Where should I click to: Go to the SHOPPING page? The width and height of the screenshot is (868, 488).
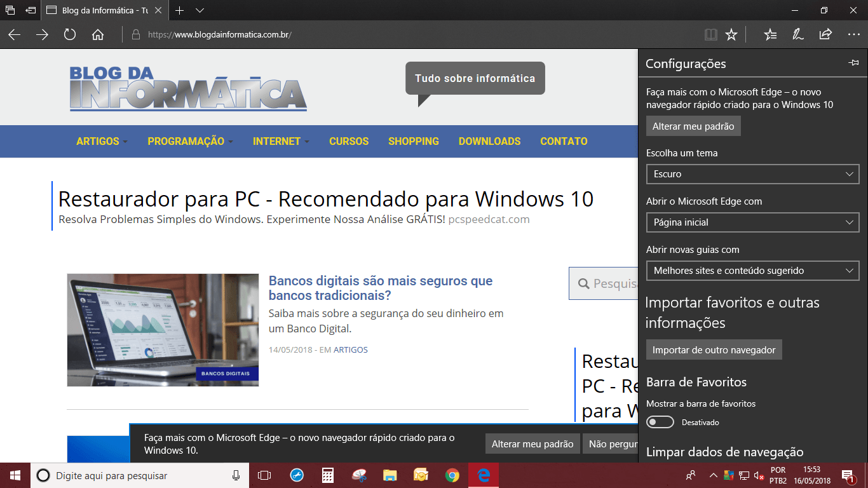[x=414, y=141]
